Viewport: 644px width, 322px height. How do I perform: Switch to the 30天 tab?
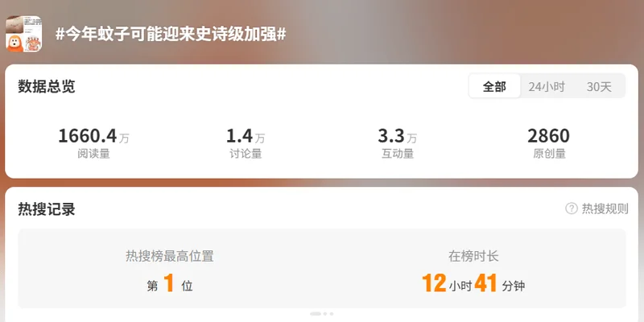coord(599,87)
